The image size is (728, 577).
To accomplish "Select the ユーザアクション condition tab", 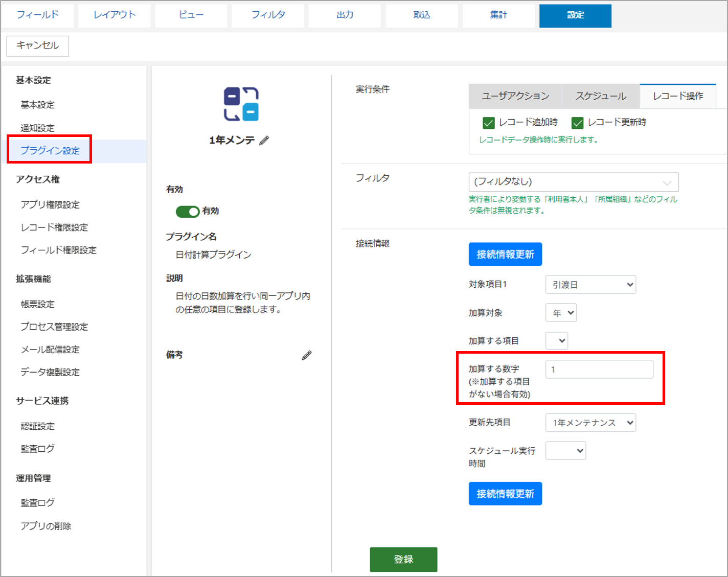I will [x=515, y=96].
